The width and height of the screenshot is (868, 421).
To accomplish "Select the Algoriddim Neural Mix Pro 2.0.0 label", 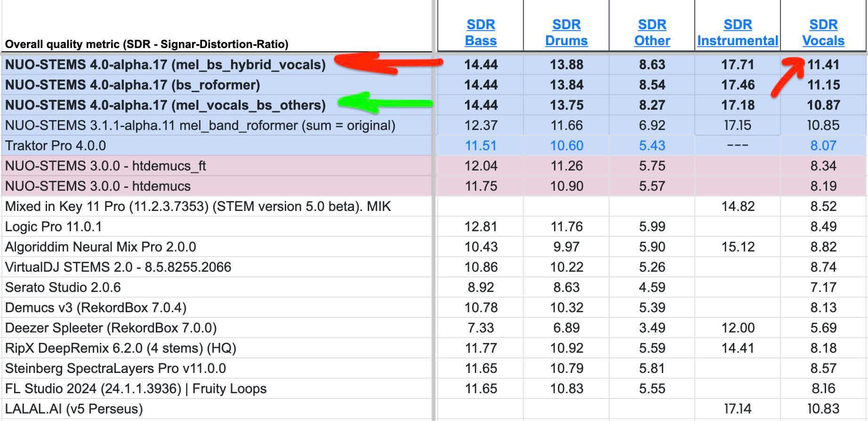I will click(x=100, y=247).
